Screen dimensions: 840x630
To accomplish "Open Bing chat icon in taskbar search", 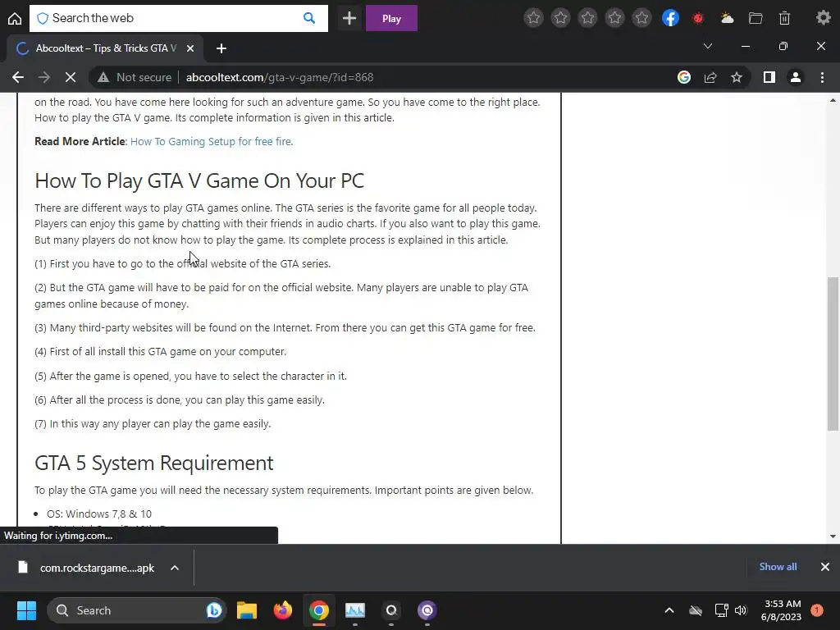I will [214, 610].
